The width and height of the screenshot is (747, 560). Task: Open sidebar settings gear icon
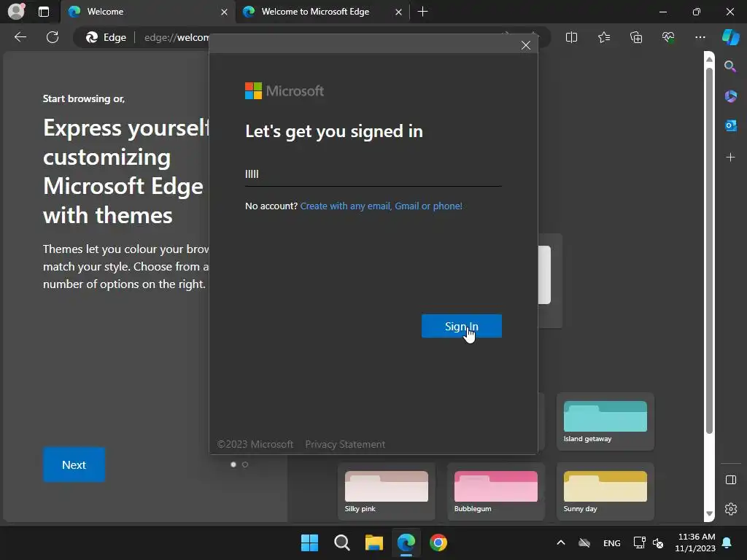(730, 509)
